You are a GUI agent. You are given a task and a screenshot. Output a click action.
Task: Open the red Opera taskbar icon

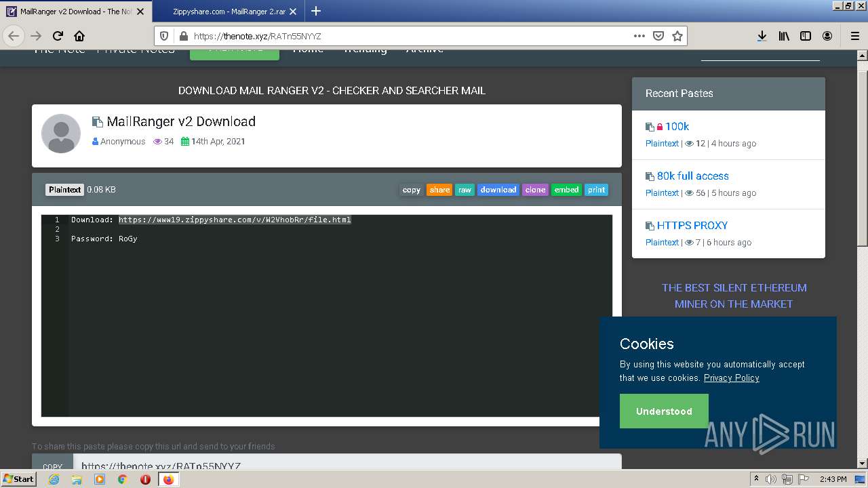pos(145,479)
